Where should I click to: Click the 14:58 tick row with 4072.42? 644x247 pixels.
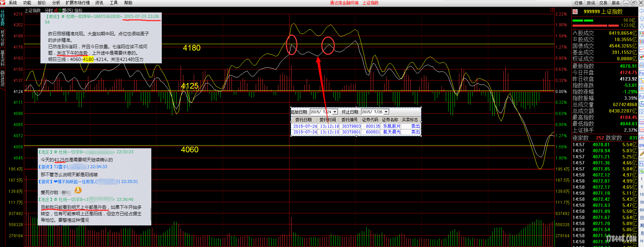tap(605, 199)
